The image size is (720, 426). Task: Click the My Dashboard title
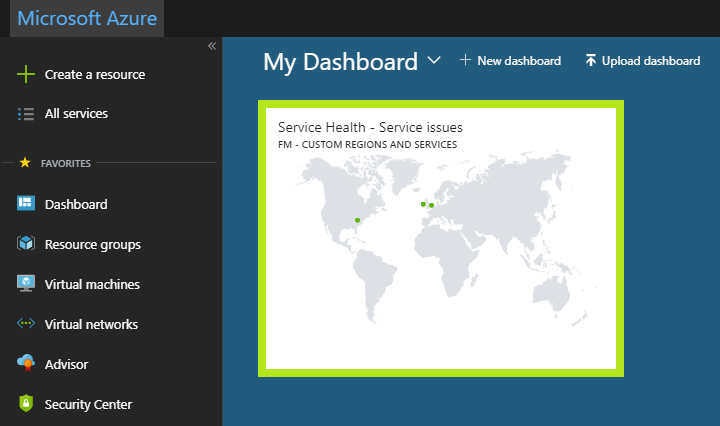340,62
